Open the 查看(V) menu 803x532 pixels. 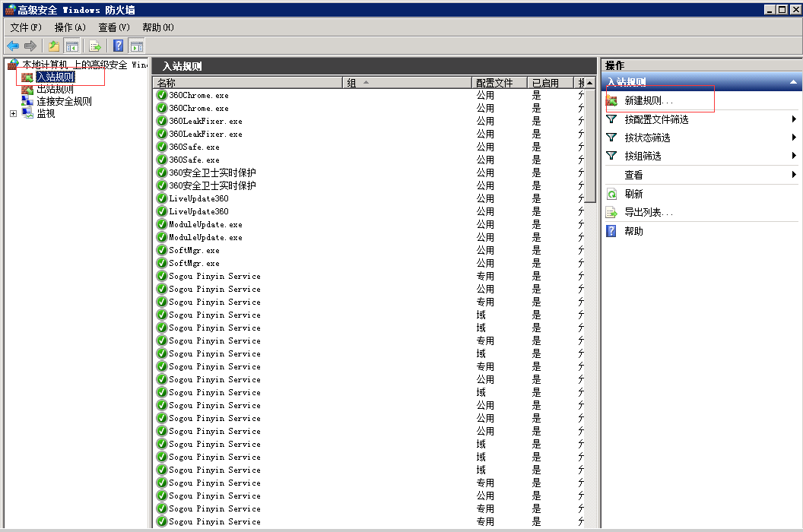tap(114, 27)
